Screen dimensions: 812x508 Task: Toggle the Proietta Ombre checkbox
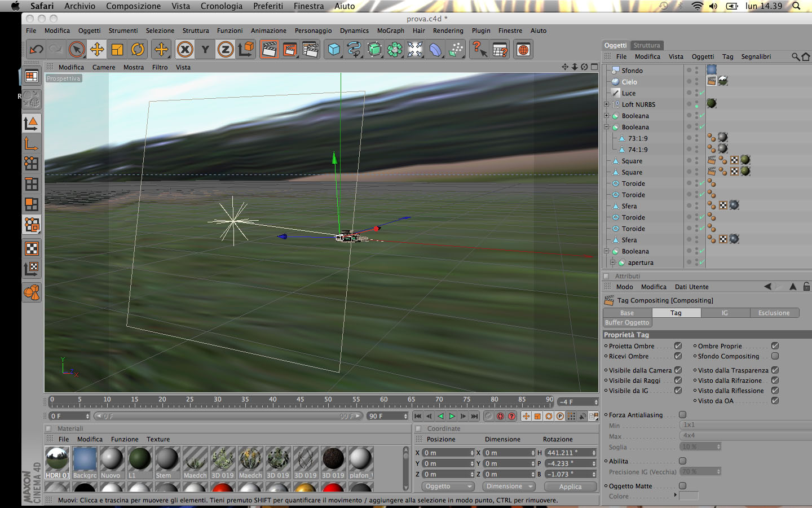(x=678, y=346)
